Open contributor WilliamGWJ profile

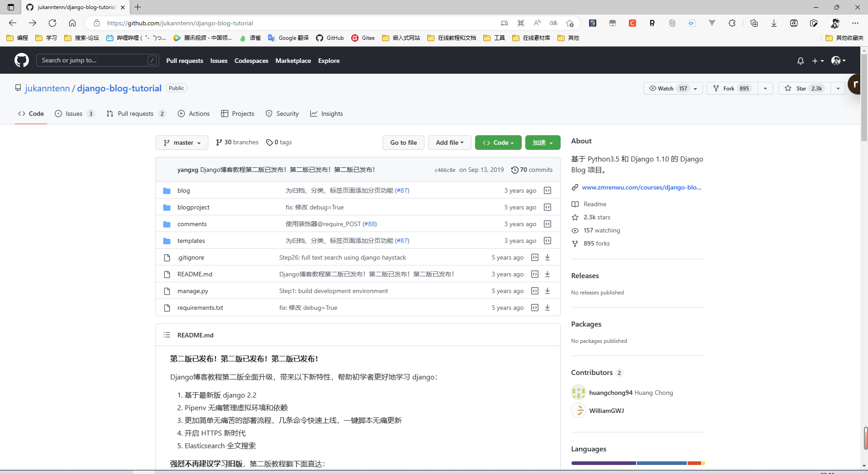pyautogui.click(x=606, y=411)
